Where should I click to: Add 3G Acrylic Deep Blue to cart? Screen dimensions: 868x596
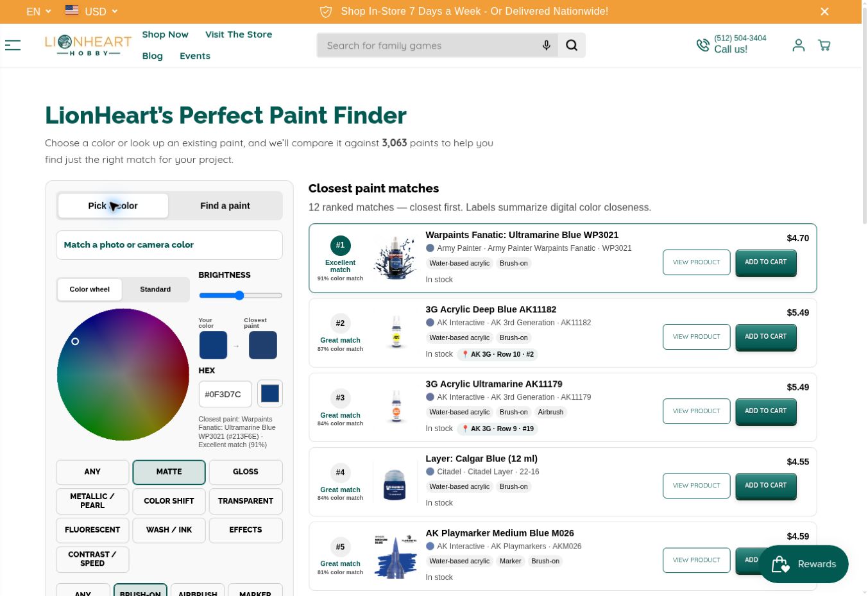765,337
